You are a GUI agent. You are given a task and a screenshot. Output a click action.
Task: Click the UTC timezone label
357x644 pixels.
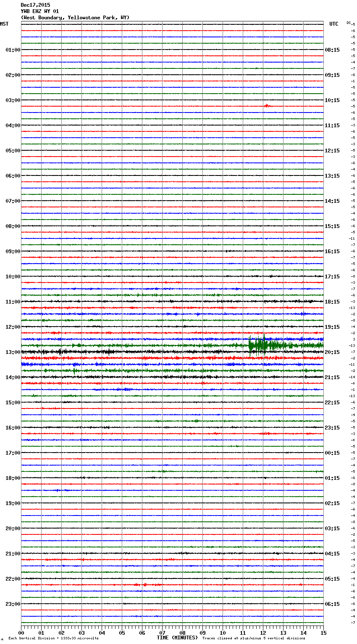[334, 24]
